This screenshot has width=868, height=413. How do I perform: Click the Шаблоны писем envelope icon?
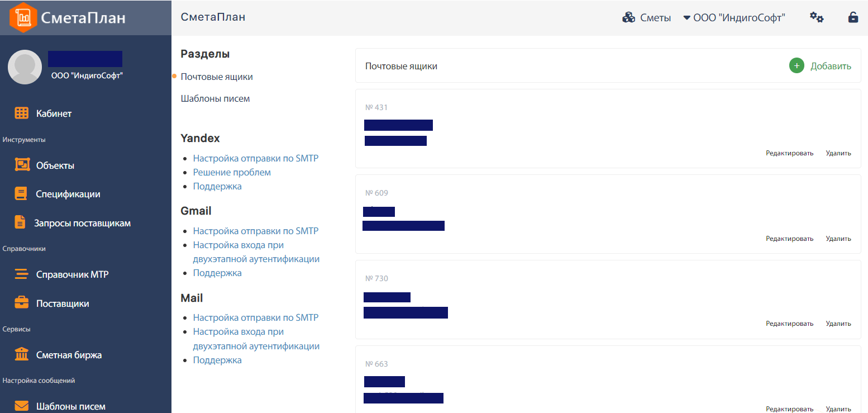(21, 406)
